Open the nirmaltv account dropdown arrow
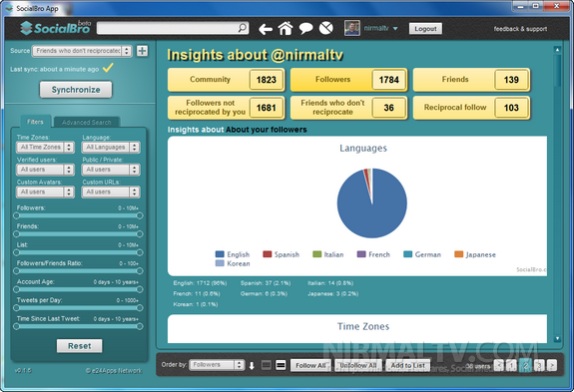The width and height of the screenshot is (574, 392). pos(395,29)
